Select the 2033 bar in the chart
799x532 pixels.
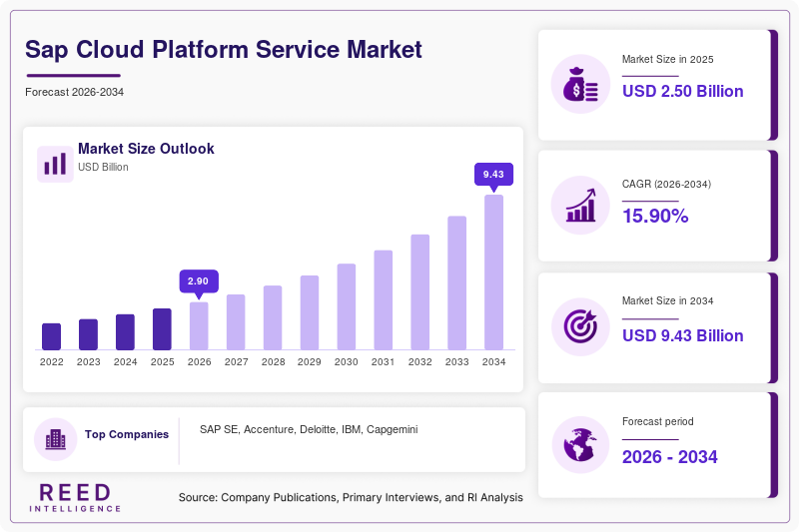457,283
